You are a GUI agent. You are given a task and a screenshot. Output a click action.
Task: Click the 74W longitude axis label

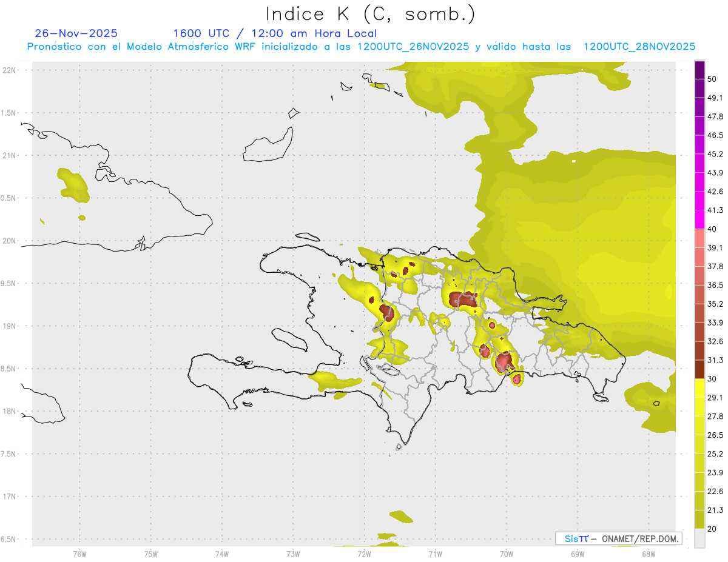coord(222,554)
